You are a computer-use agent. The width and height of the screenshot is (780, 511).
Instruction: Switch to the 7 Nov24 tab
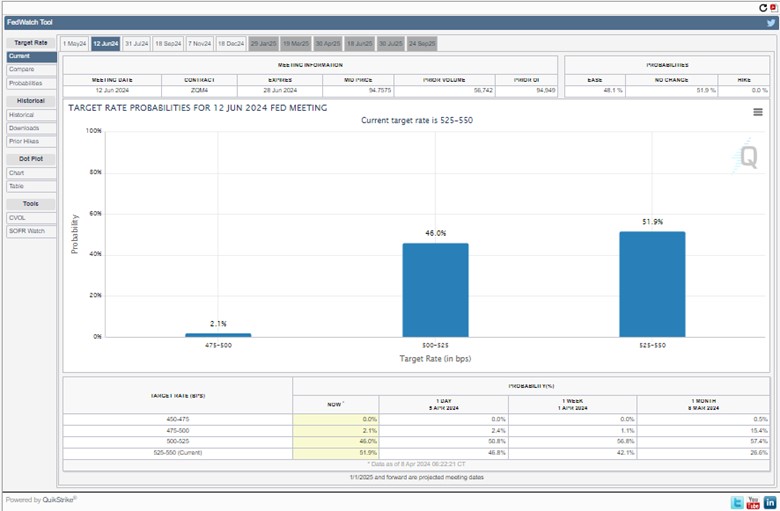(199, 44)
